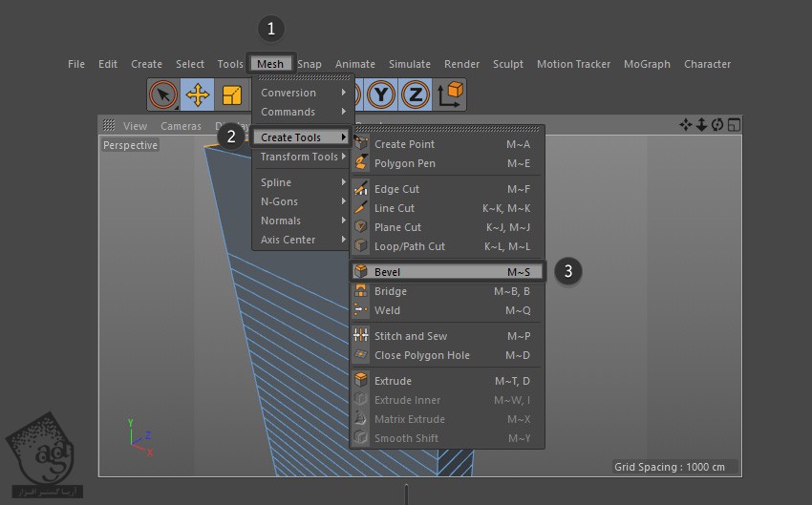Viewport: 812px width, 505px height.
Task: Open the MoGraph menu
Action: pos(647,64)
